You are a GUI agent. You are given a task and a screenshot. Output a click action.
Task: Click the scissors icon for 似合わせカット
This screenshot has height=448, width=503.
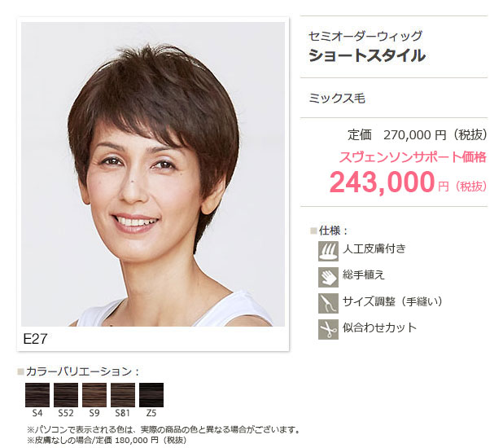click(x=328, y=330)
